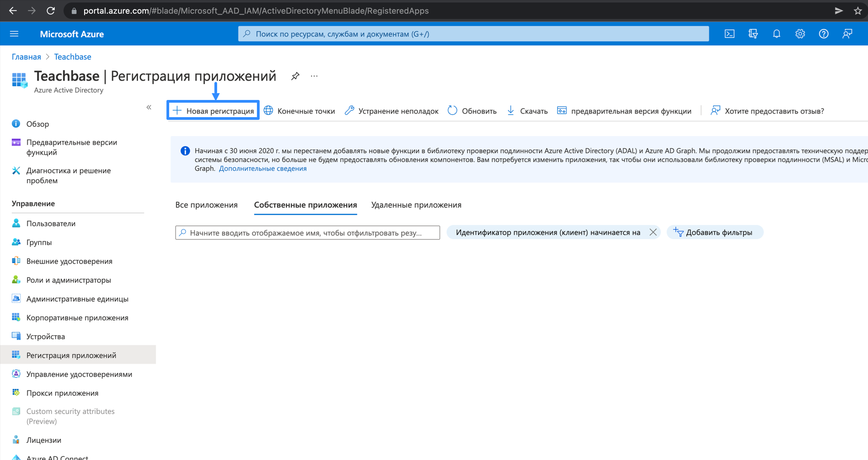This screenshot has height=460, width=868.
Task: Click the browser address bar URL
Action: (x=256, y=11)
